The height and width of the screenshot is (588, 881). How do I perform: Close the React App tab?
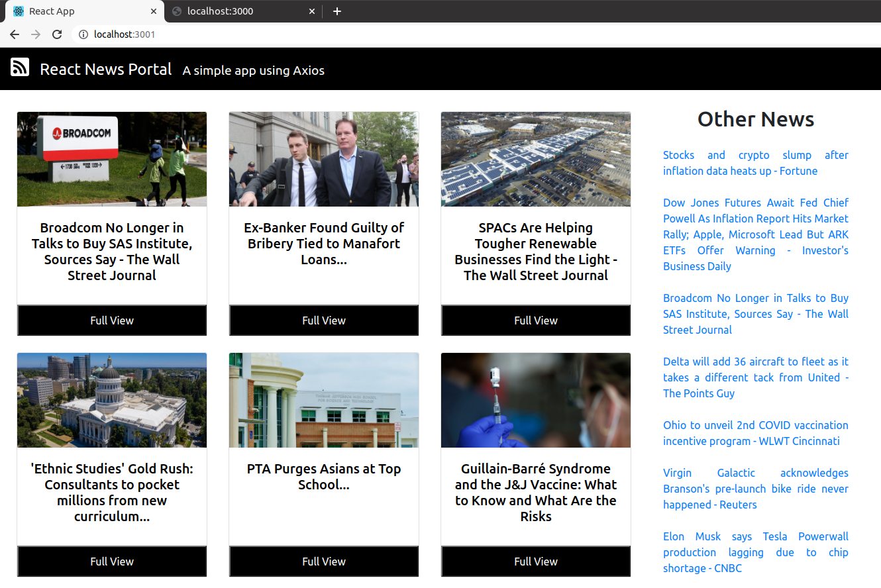click(x=154, y=11)
